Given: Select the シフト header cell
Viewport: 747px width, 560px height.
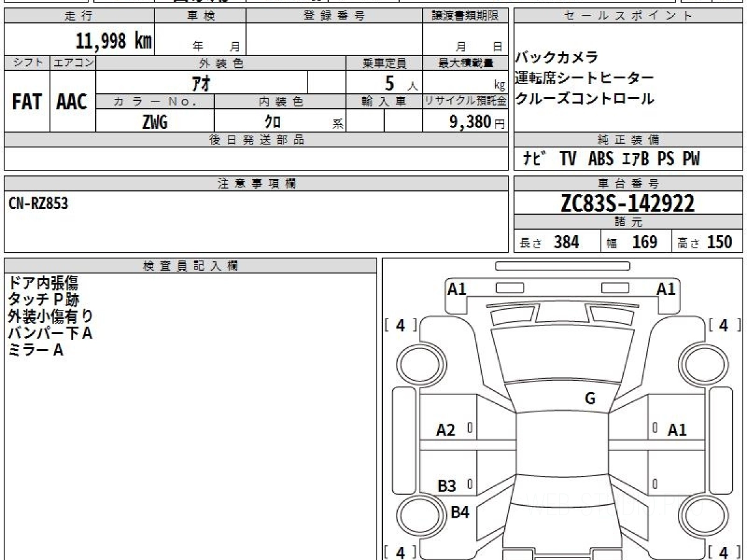Looking at the screenshot, I should click(27, 63).
